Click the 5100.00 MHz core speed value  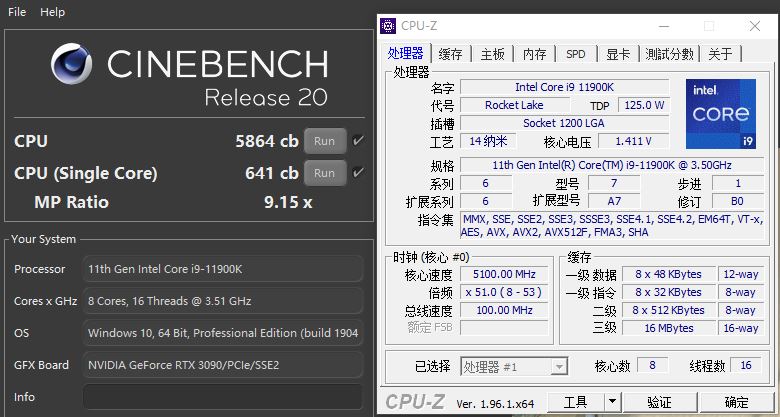coord(504,274)
